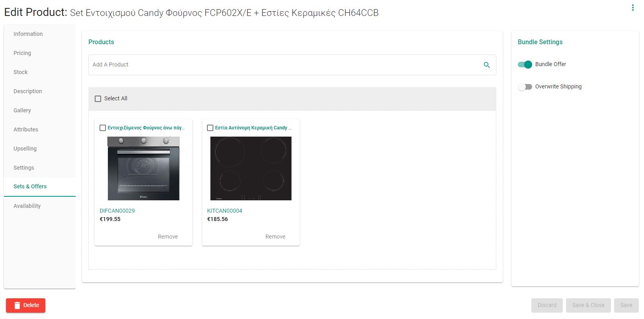
Task: Click the oven product thumbnail image
Action: (x=144, y=168)
